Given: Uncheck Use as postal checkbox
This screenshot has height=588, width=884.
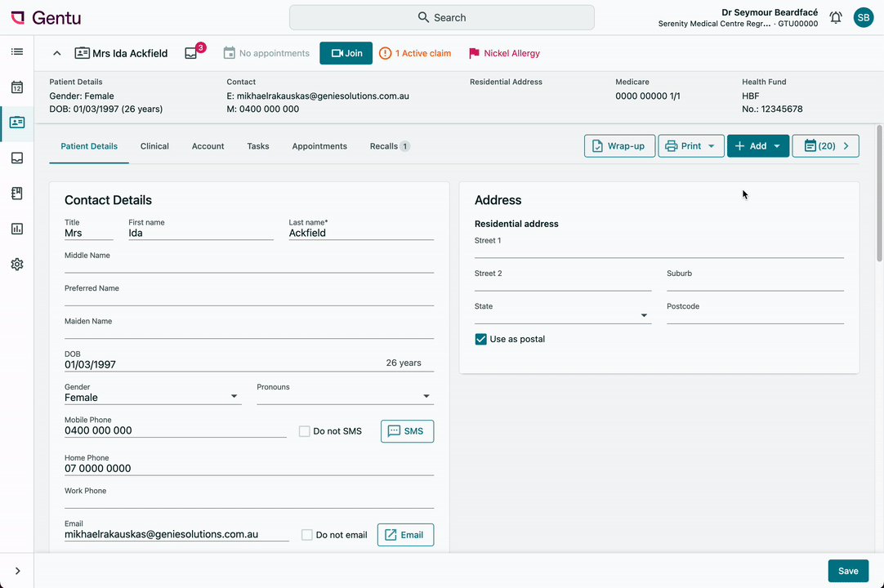Looking at the screenshot, I should point(481,339).
